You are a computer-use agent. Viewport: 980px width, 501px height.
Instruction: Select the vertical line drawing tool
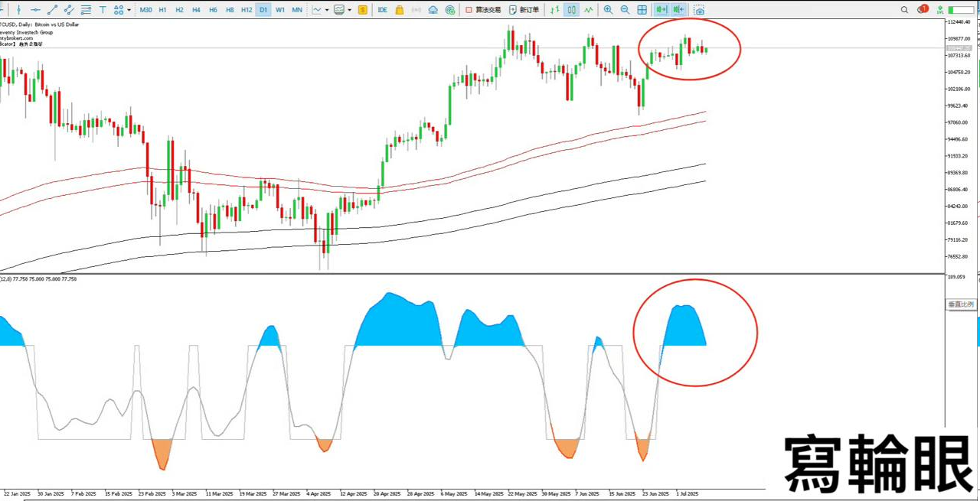coord(19,10)
